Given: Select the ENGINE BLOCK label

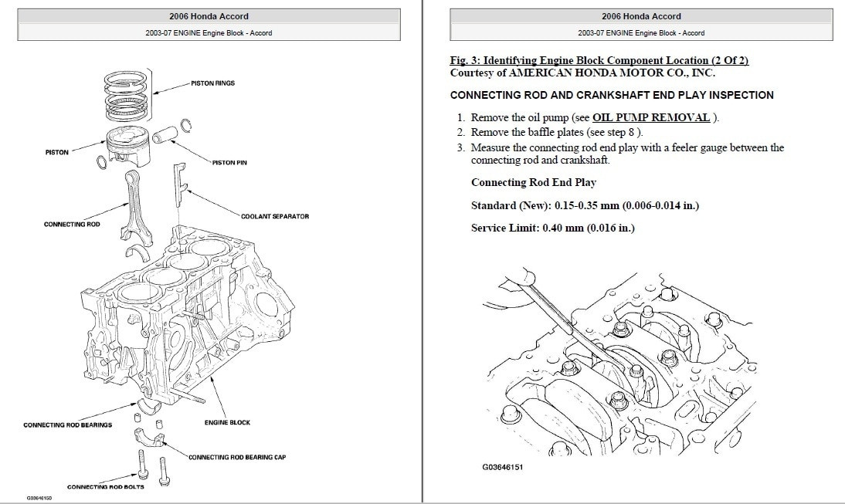Looking at the screenshot, I should point(227,422).
